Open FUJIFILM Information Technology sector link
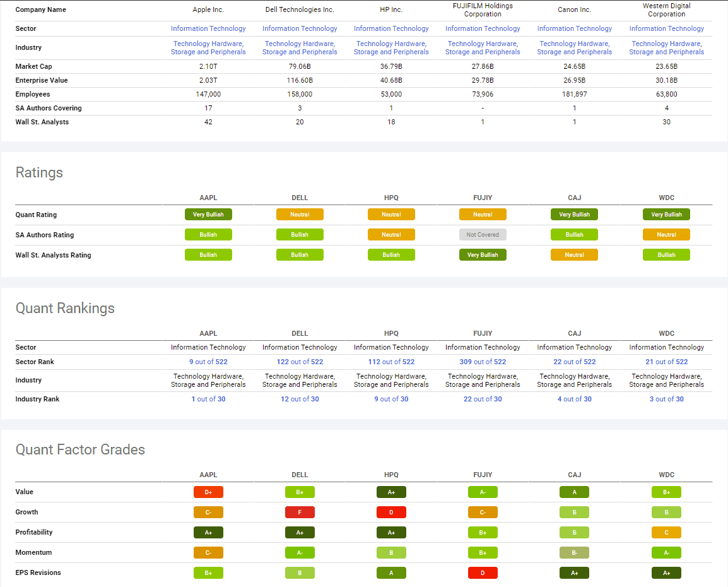 pos(483,28)
